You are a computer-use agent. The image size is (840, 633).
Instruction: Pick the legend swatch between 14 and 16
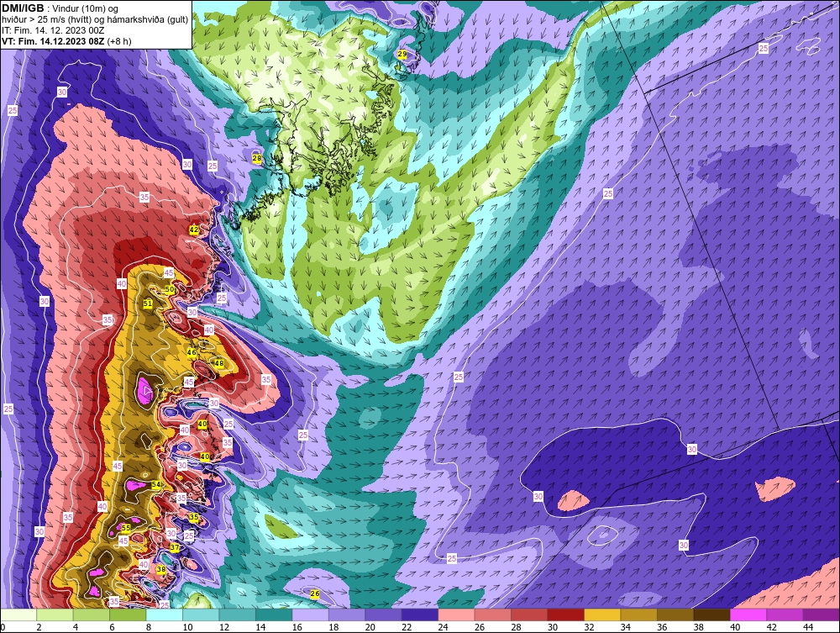[274, 615]
